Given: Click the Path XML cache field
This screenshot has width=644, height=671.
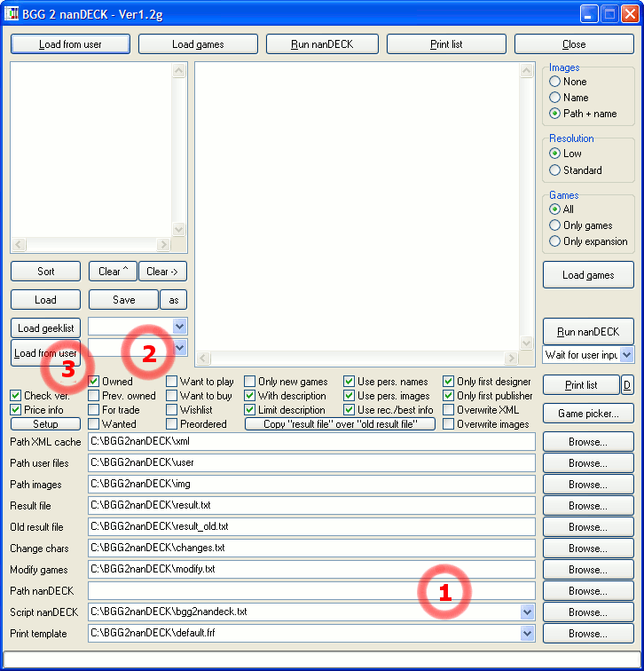Looking at the screenshot, I should pyautogui.click(x=311, y=441).
